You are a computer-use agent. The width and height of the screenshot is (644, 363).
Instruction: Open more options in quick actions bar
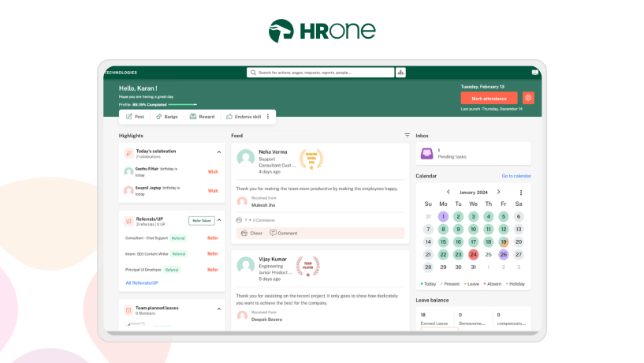pos(268,117)
